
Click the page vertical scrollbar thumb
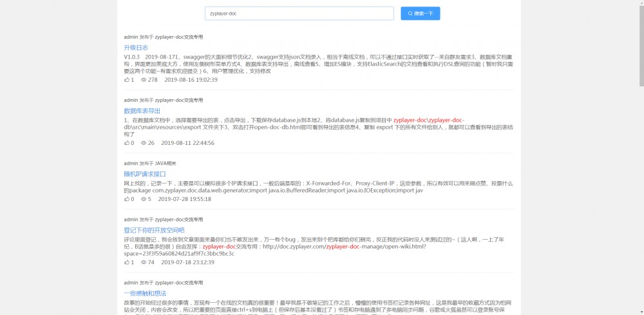641,46
